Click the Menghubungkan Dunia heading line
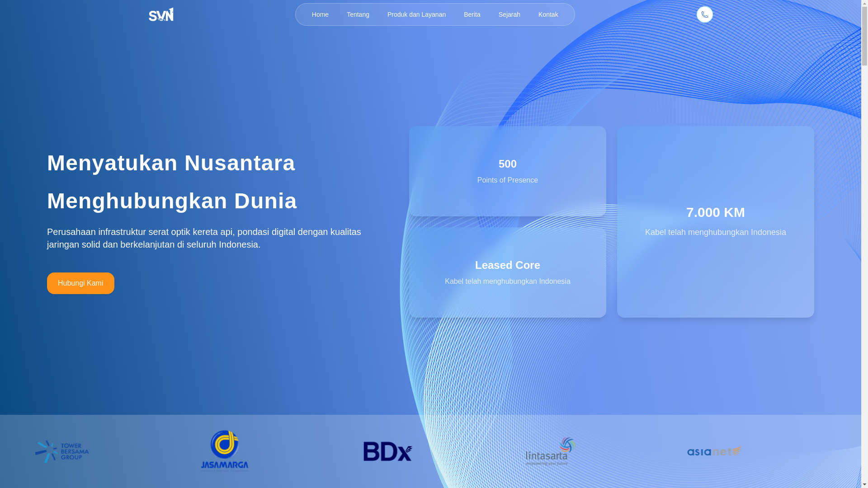This screenshot has width=868, height=488. [x=172, y=201]
